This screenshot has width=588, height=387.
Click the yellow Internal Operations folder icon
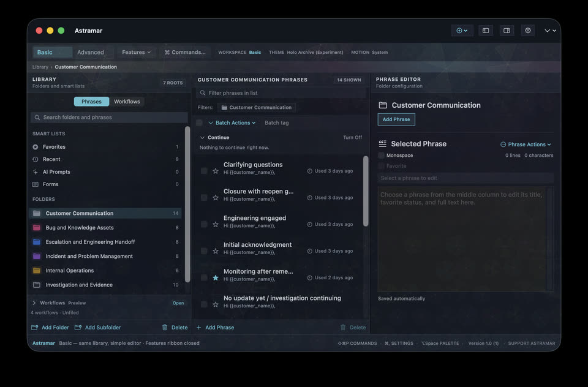click(x=37, y=271)
